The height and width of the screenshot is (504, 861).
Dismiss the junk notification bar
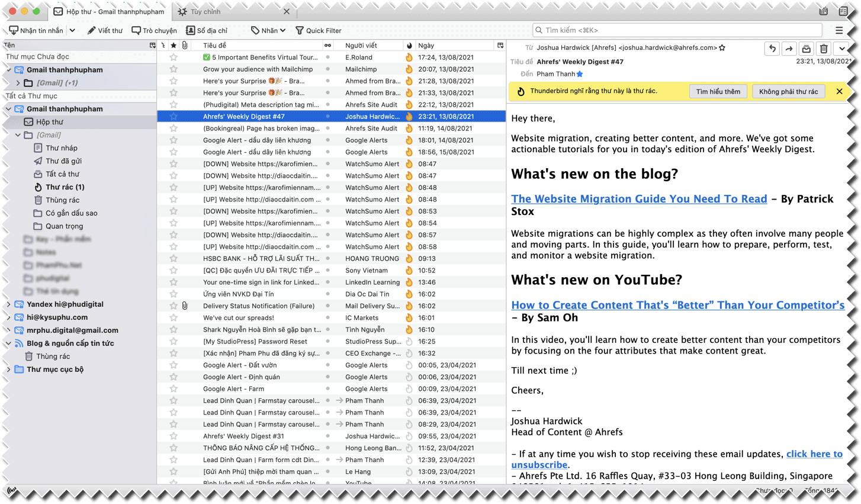point(839,92)
